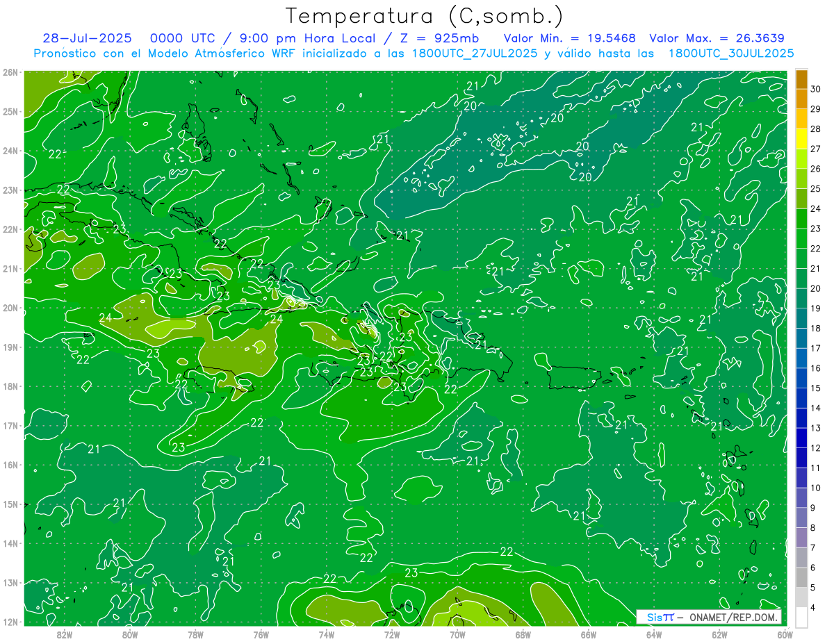Pick the teal swatch between 18 and 19
Viewport: 834px width, 644px height.
tap(801, 318)
